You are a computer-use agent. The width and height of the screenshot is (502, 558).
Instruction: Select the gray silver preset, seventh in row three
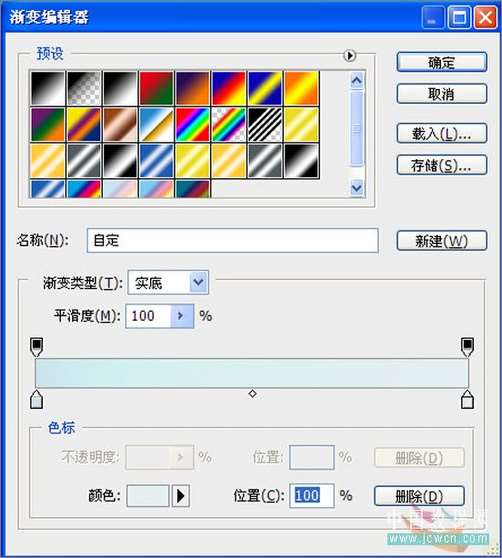(x=265, y=160)
